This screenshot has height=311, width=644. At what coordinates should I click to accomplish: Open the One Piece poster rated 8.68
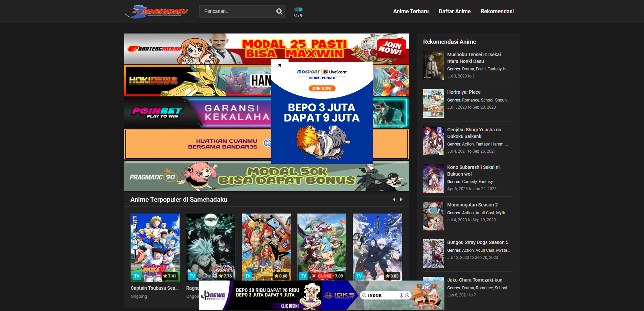point(266,247)
